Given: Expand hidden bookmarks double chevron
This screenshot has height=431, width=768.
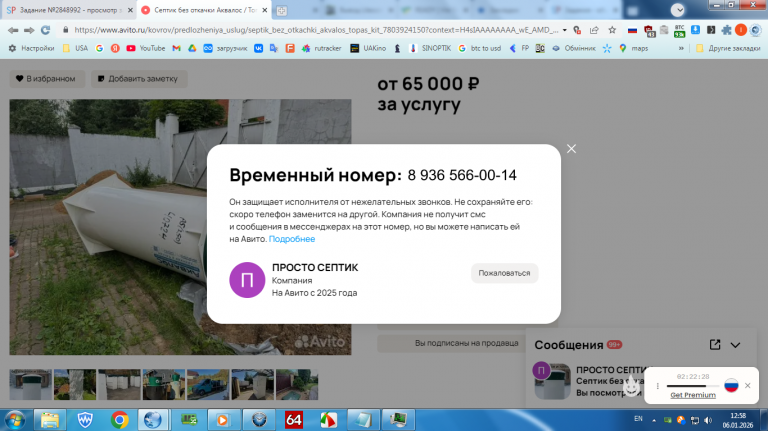Looking at the screenshot, I should 681,48.
